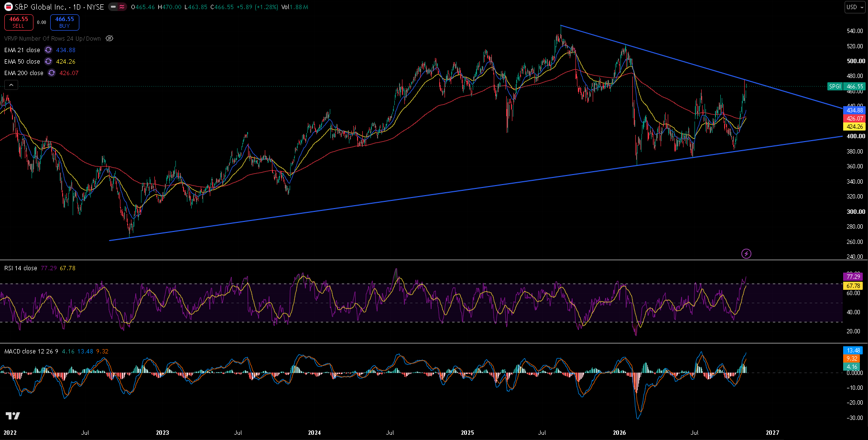Click the teal 4.16 histogram axis label
Image resolution: width=868 pixels, height=440 pixels.
click(852, 367)
